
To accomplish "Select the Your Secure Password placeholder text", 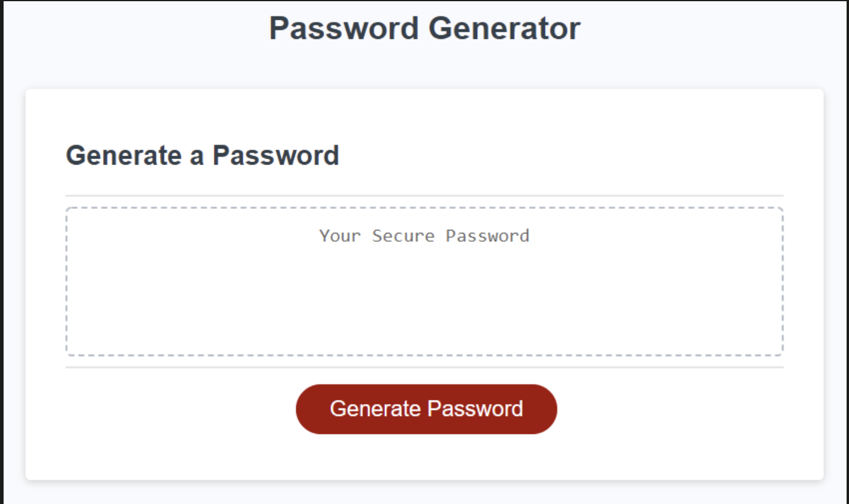I will 424,236.
